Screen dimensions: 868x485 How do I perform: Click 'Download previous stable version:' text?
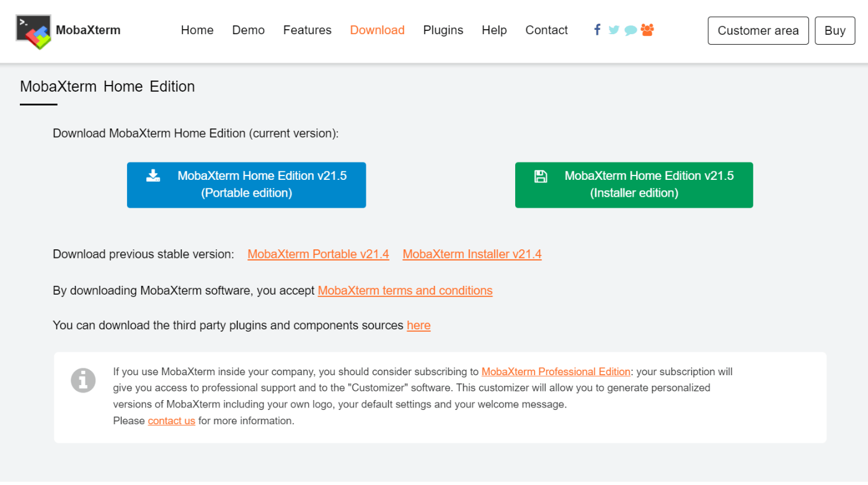(x=144, y=254)
